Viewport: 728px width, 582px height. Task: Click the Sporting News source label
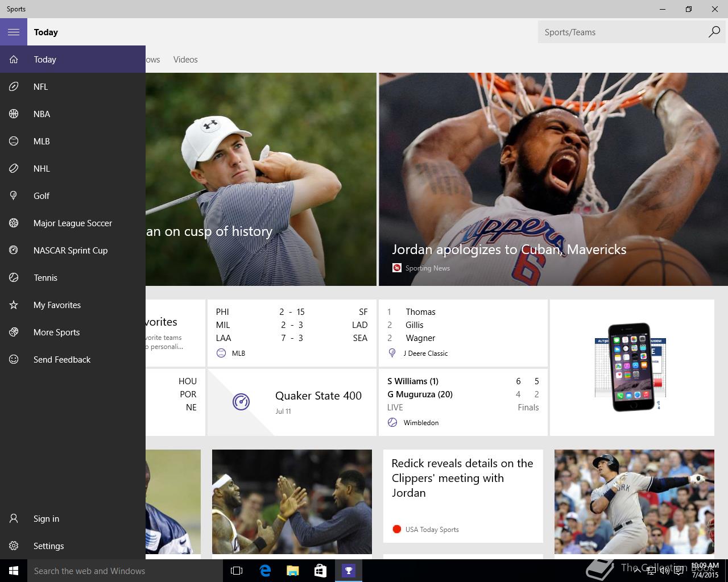click(427, 268)
